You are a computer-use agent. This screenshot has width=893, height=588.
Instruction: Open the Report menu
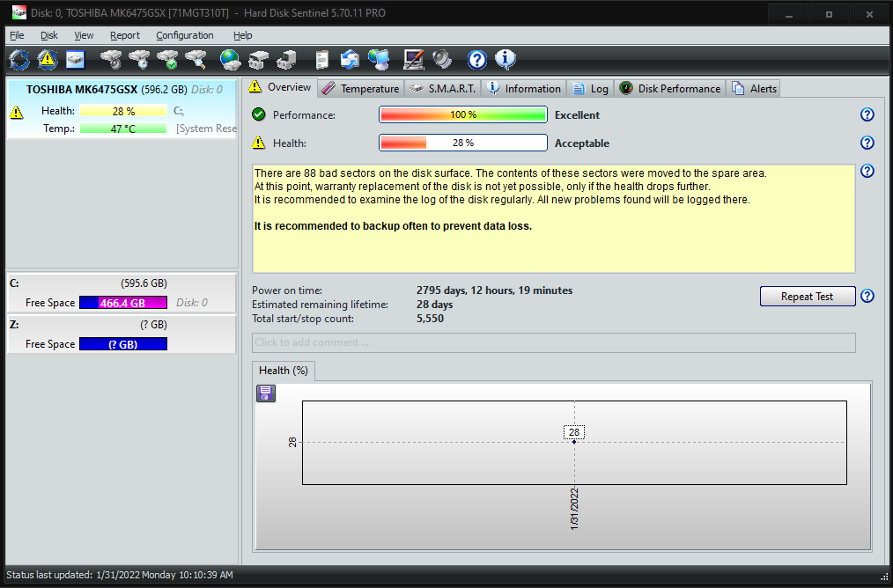(125, 35)
